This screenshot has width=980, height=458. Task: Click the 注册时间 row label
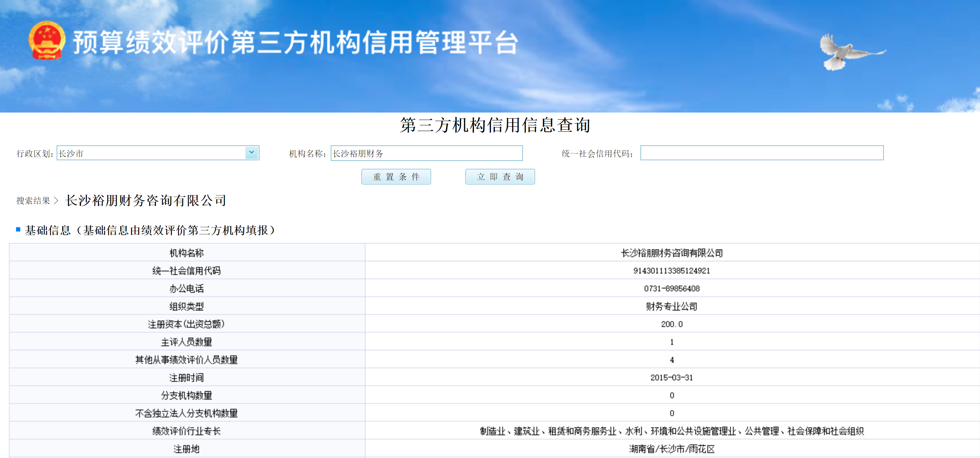tap(187, 377)
